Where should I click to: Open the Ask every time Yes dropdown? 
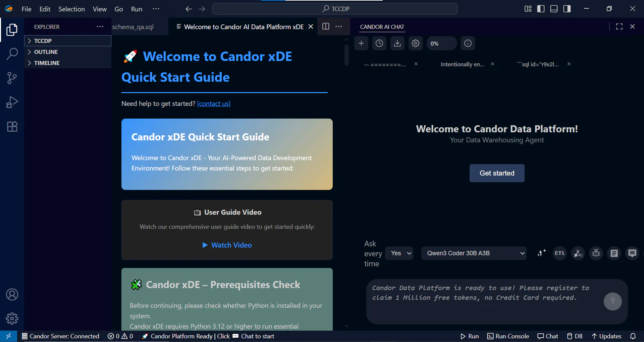coord(399,253)
